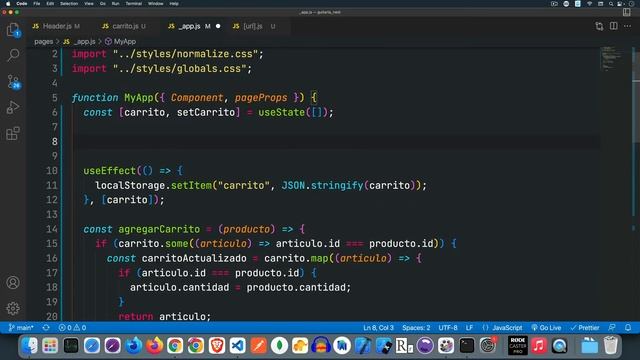Switch to the Header.js tab
Image resolution: width=640 pixels, height=360 pixels.
[x=56, y=26]
